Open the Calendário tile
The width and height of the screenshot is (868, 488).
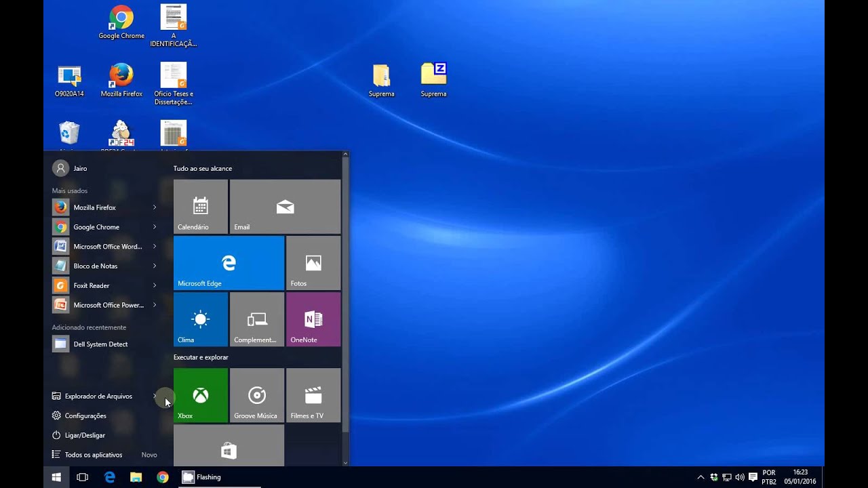tap(201, 207)
